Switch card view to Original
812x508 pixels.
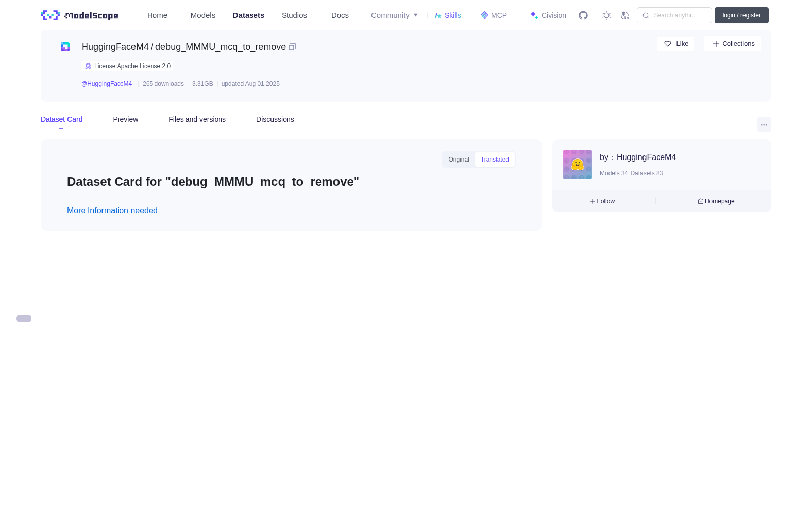[x=459, y=160]
